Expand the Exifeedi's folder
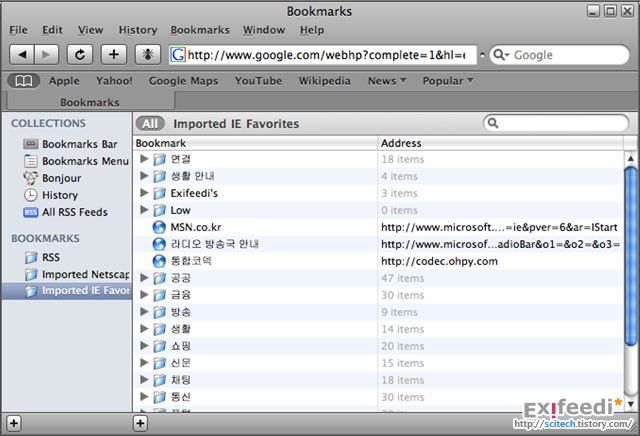 144,193
